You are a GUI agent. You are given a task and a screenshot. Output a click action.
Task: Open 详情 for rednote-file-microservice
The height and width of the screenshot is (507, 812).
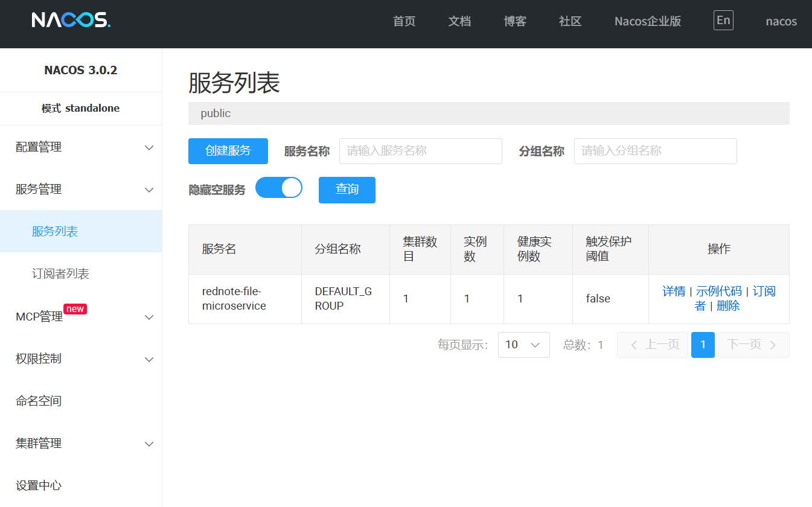[674, 292]
